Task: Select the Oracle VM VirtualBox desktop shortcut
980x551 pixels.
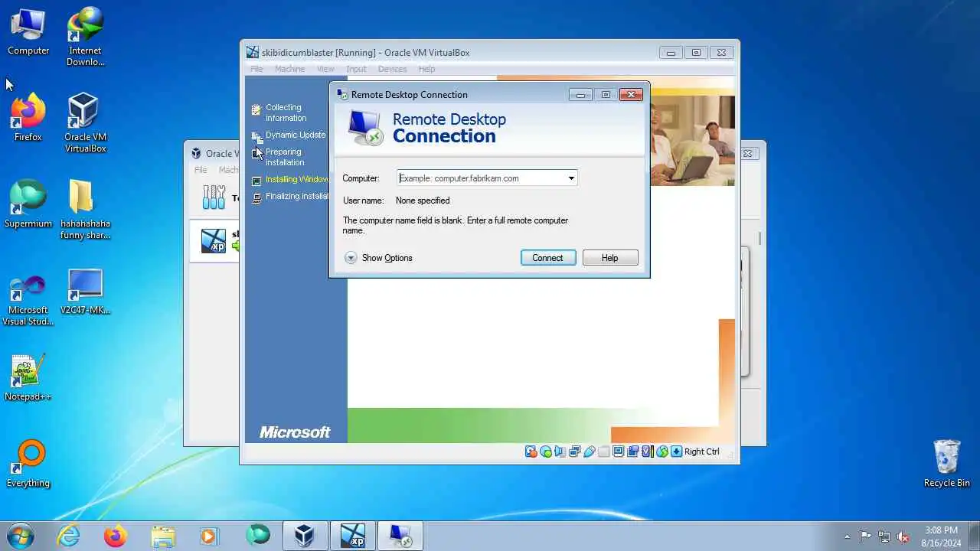Action: [x=85, y=124]
